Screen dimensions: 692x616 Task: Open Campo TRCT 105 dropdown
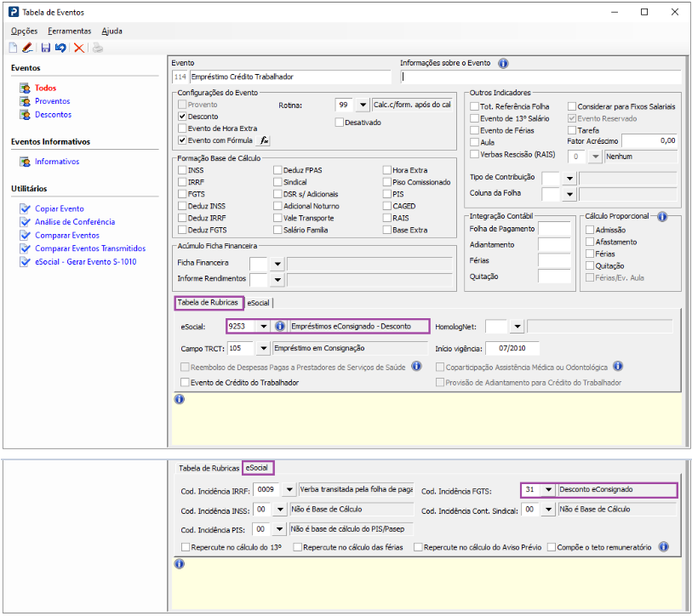click(x=264, y=348)
